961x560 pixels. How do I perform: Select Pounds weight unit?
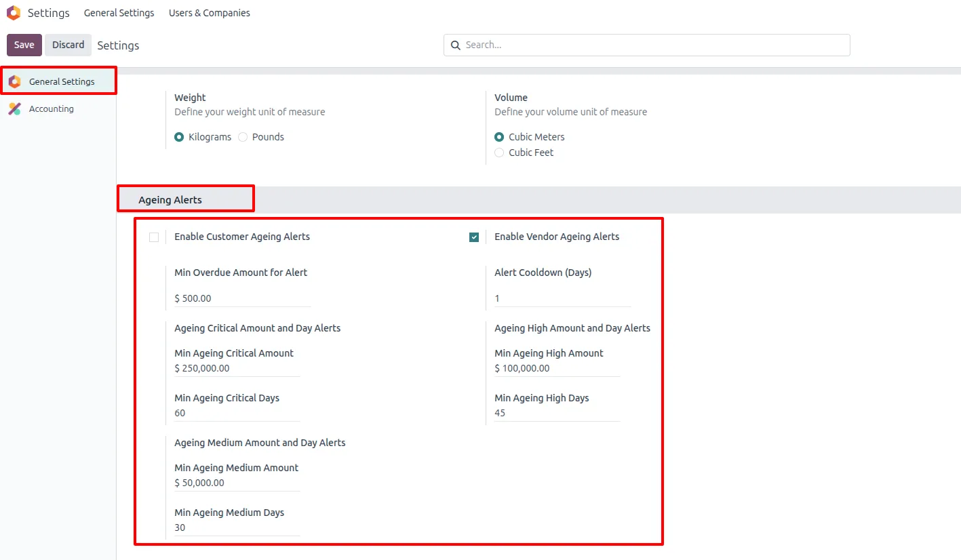pyautogui.click(x=243, y=137)
